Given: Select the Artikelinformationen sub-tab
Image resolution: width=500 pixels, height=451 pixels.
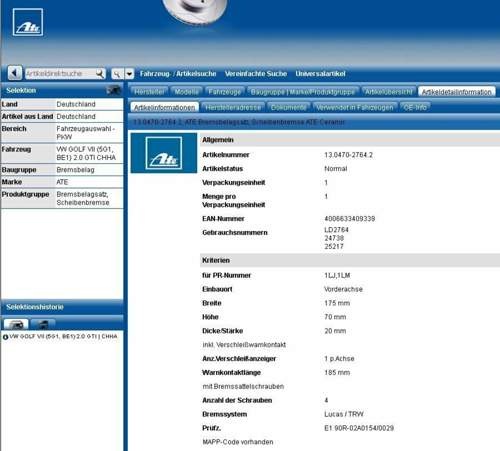Looking at the screenshot, I should pyautogui.click(x=164, y=107).
